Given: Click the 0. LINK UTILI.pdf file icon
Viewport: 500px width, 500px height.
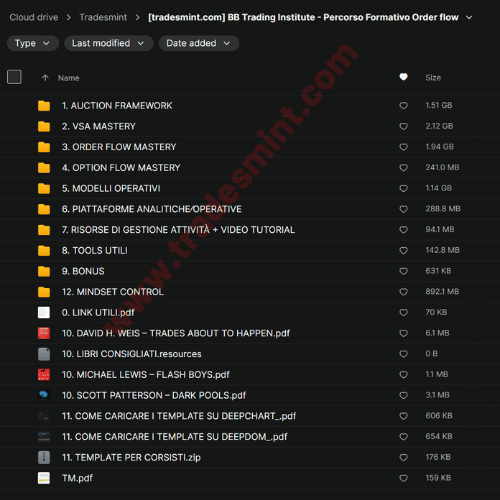Looking at the screenshot, I should 44,313.
